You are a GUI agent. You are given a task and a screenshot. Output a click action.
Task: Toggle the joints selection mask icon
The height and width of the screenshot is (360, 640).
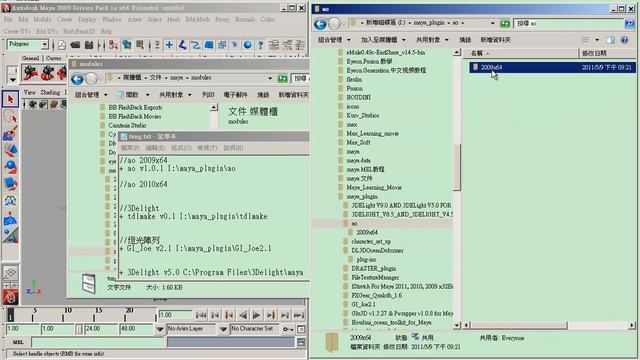coord(182,45)
